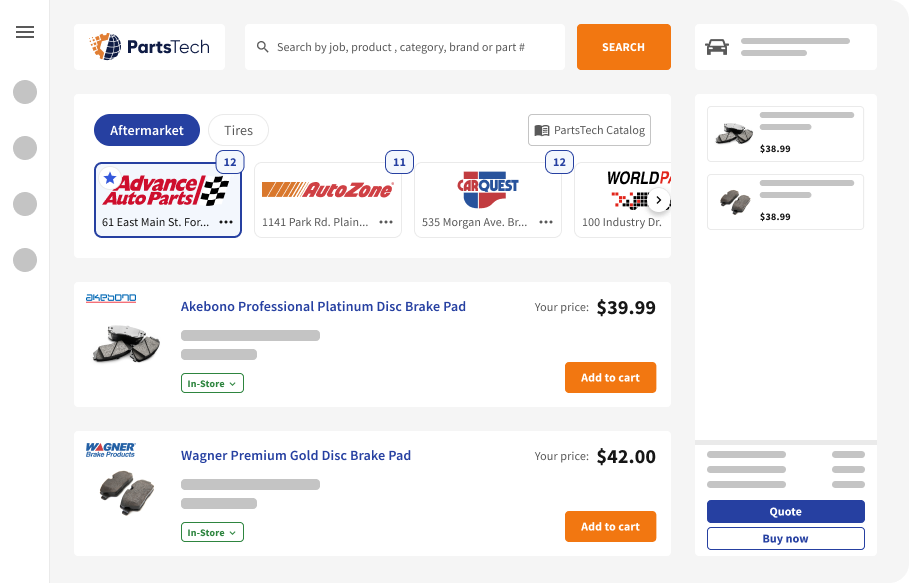Select the vehicle car icon
This screenshot has height=583, width=909.
click(717, 47)
